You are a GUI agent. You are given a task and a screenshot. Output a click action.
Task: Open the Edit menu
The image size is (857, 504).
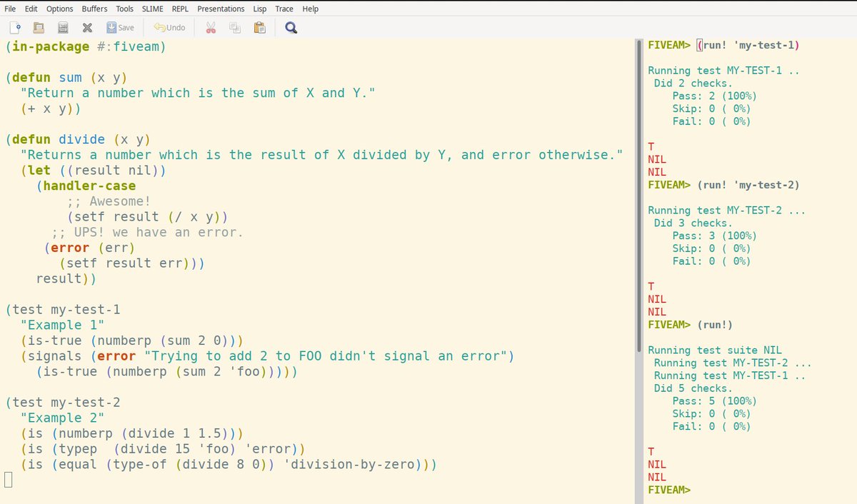pyautogui.click(x=31, y=9)
